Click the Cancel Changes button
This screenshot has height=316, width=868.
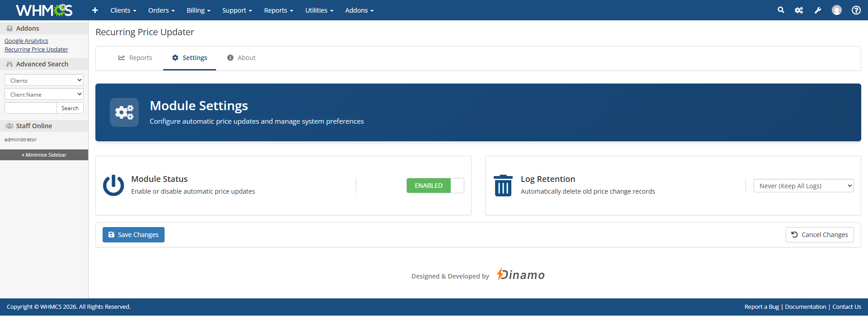819,235
